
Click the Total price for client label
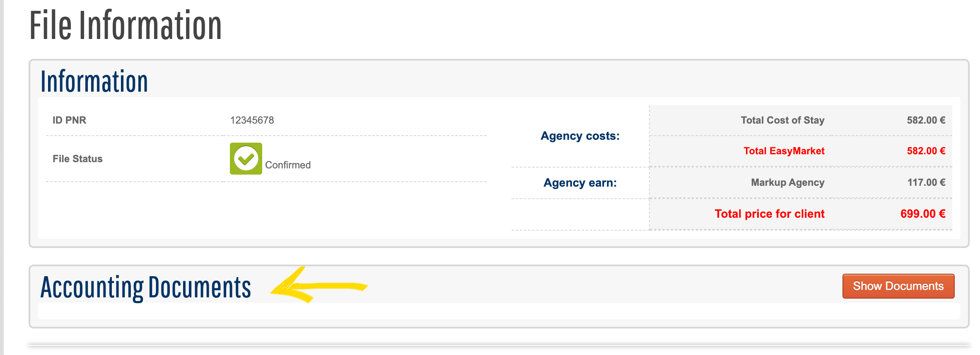(769, 214)
